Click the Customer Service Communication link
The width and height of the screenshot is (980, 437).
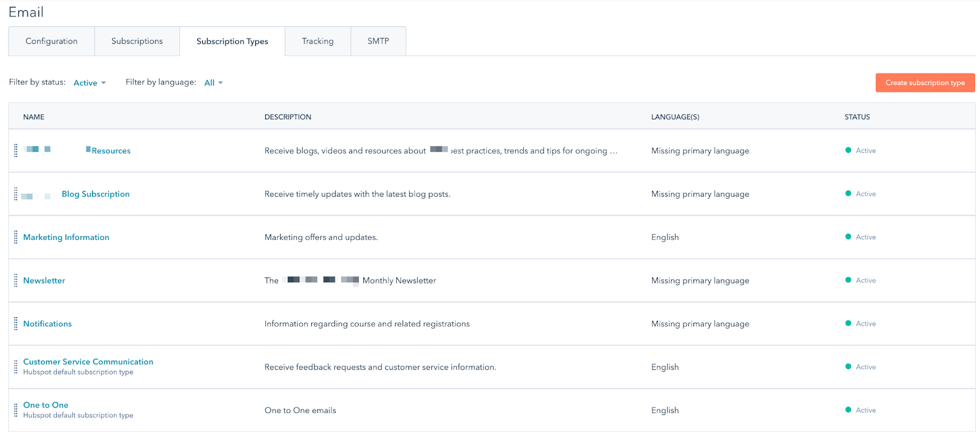pos(88,362)
